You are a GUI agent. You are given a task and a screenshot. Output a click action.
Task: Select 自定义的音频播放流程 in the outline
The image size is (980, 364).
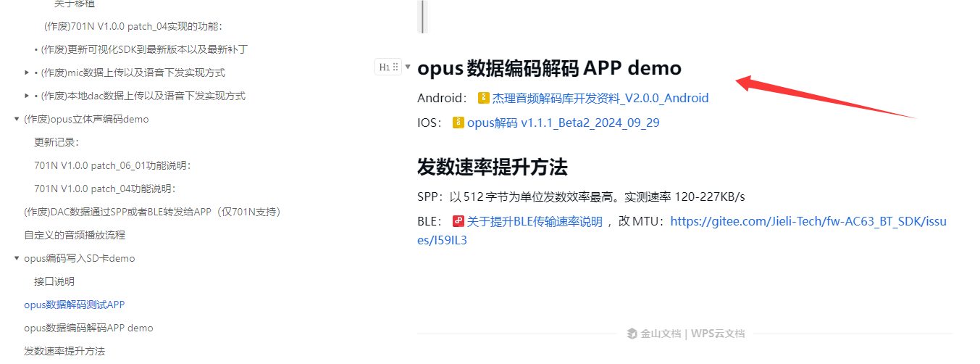75,235
